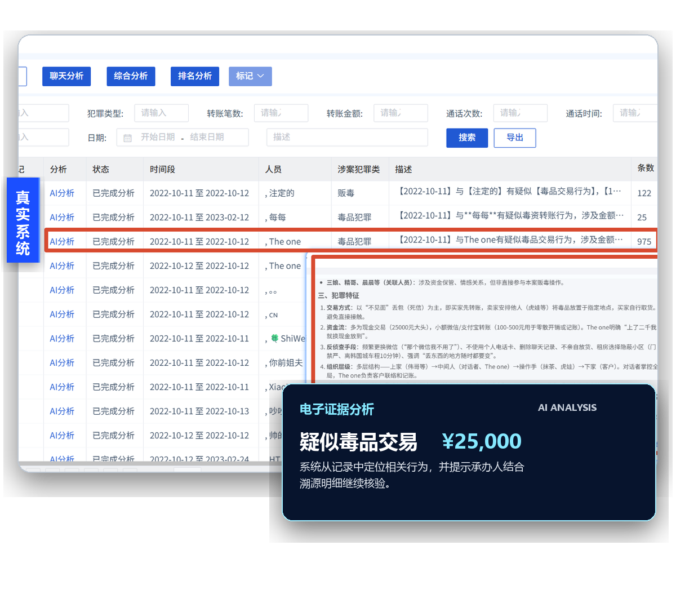Click the 导出 button
676x616 pixels.
515,138
